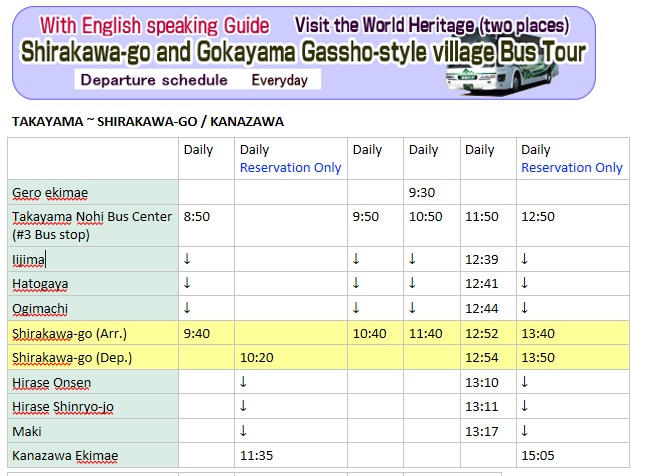Image resolution: width=658 pixels, height=476 pixels.
Task: Click the 11:50 Takayama departure time
Action: pos(482,217)
